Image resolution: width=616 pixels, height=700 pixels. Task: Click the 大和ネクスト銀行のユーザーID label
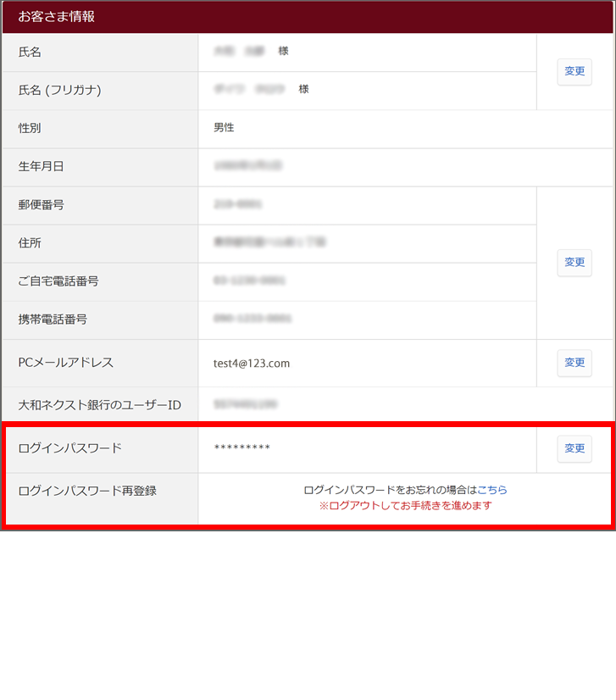tap(99, 405)
